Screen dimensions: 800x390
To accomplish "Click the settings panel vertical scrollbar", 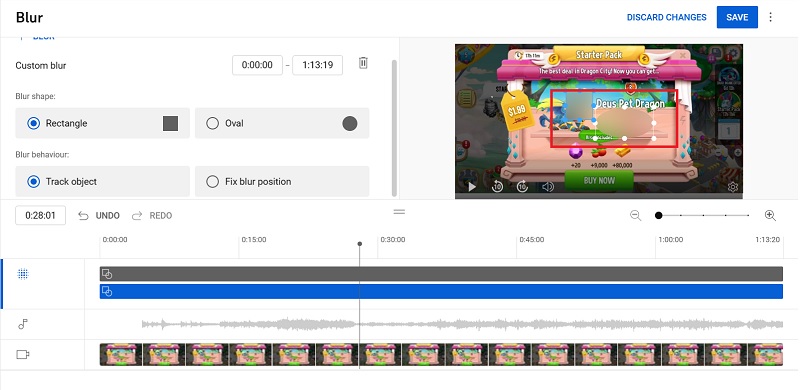I will click(393, 128).
